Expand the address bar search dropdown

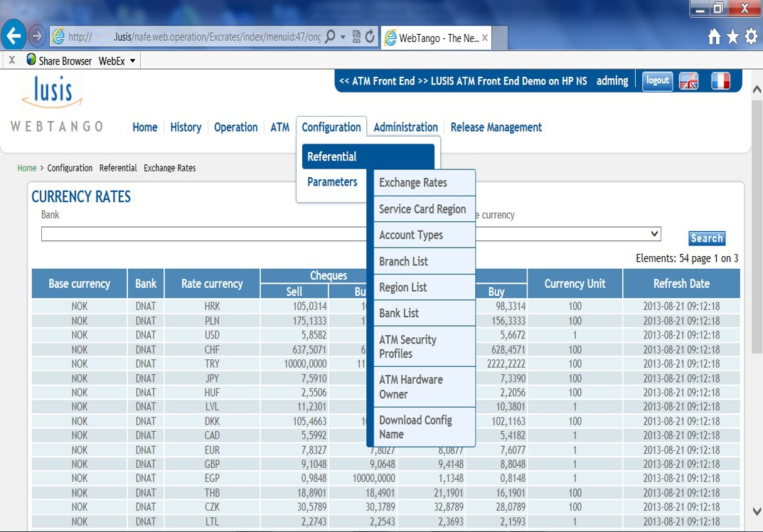pyautogui.click(x=343, y=37)
